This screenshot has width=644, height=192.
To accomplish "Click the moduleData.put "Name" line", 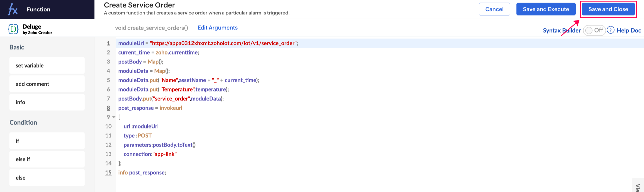I will [x=188, y=80].
